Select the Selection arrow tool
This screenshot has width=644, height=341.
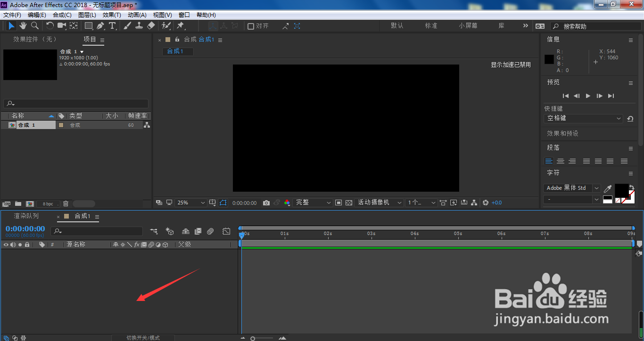pyautogui.click(x=12, y=26)
